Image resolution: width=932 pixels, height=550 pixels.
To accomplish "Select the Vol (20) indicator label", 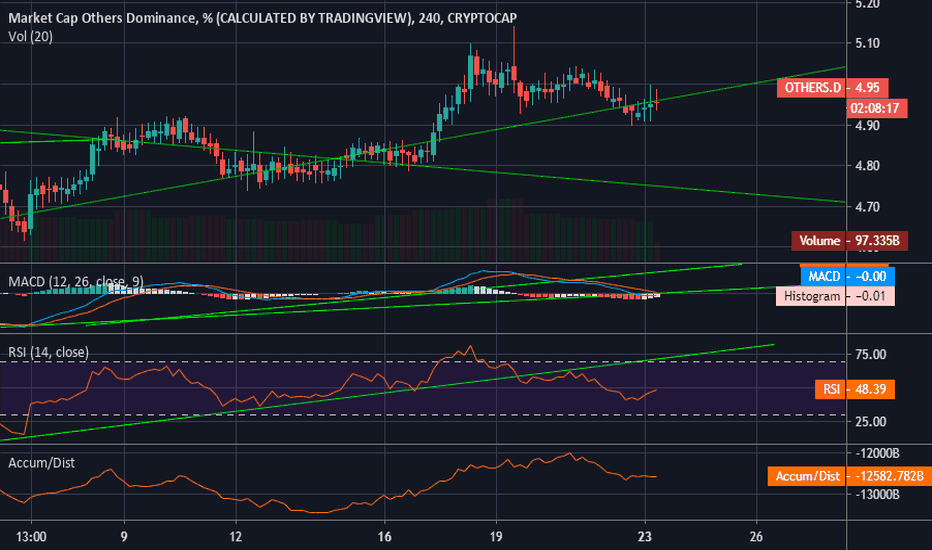I will pyautogui.click(x=30, y=37).
